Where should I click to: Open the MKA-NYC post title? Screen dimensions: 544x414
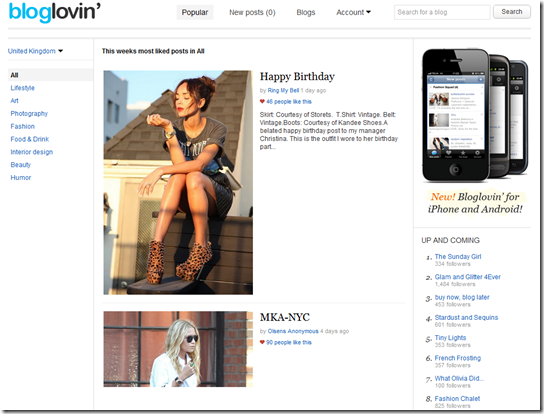(285, 317)
